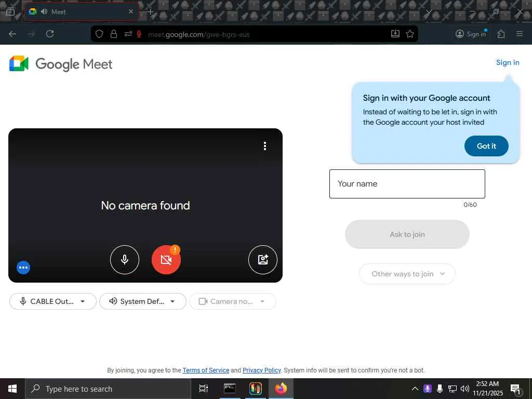The width and height of the screenshot is (532, 399).
Task: Open three-dot more options in video preview
Action: point(264,146)
